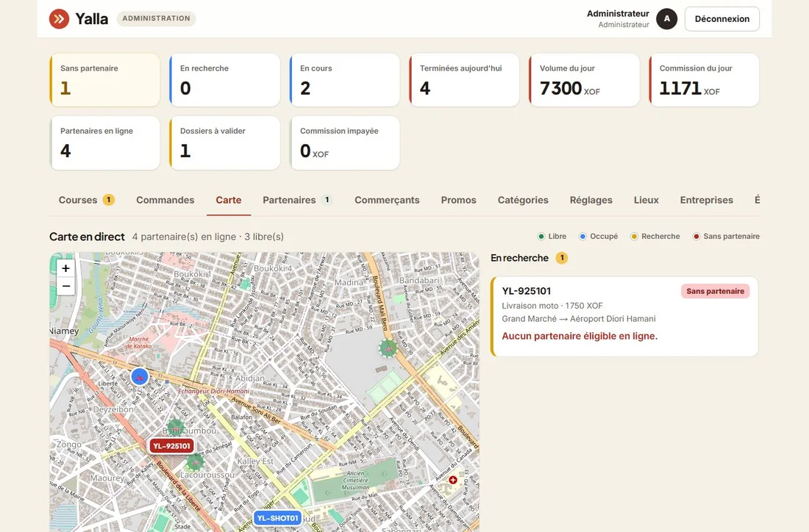Click the red Sans partenaire legend dot
This screenshot has height=532, width=809.
[696, 237]
